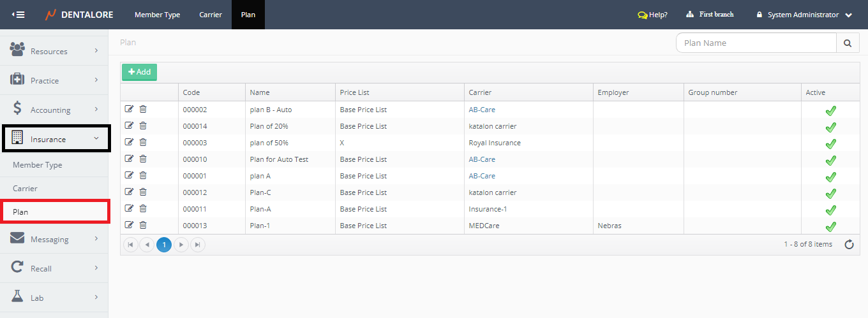Open the Member Type top tab
This screenshot has height=318, width=868.
pos(157,15)
